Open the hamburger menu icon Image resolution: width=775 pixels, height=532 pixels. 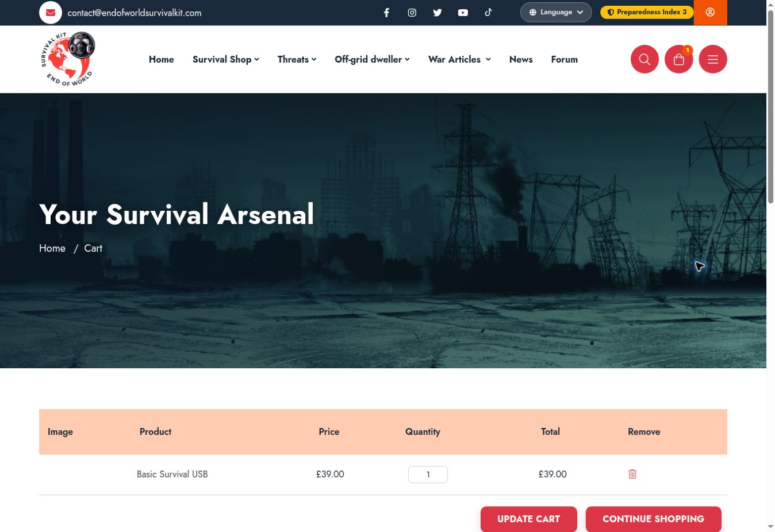point(713,59)
